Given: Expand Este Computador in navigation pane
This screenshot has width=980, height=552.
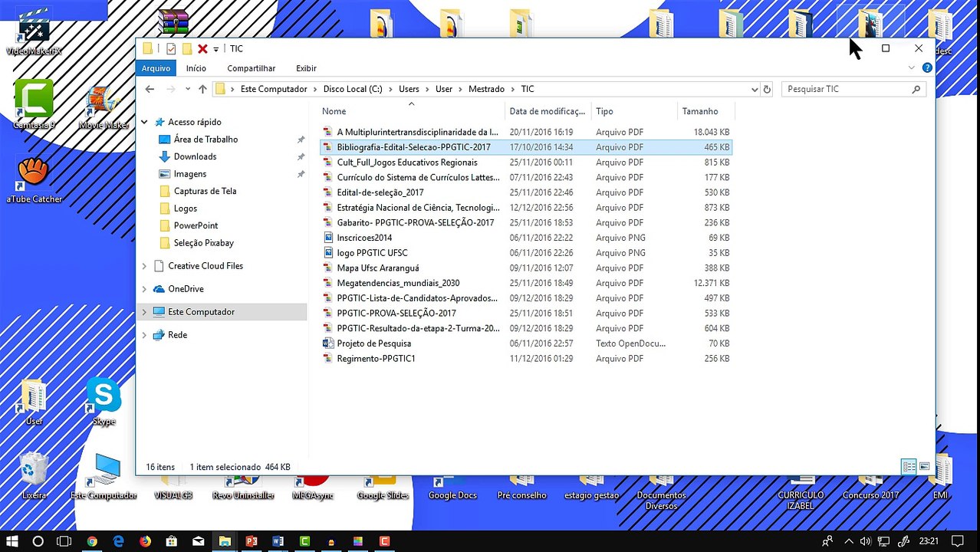Looking at the screenshot, I should pyautogui.click(x=144, y=312).
